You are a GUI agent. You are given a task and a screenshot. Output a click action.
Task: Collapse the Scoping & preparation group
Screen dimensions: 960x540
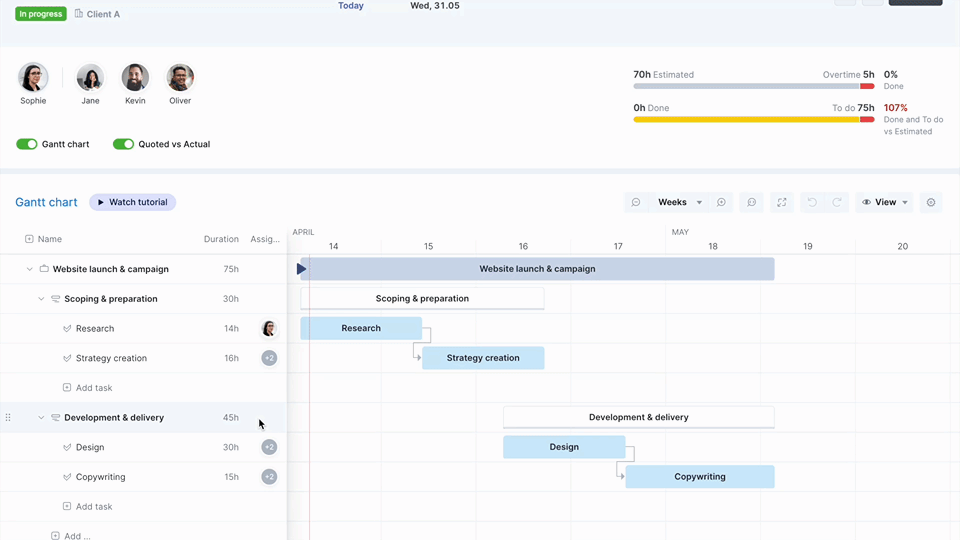(41, 299)
